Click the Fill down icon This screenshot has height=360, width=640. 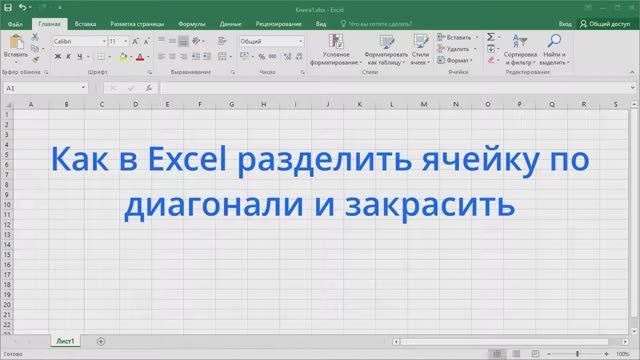pos(491,49)
